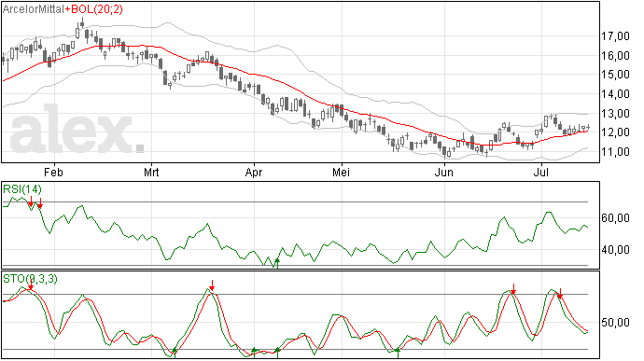Click the STO(9,3,3) panel label
Image resolution: width=644 pixels, height=361 pixels.
[x=31, y=279]
